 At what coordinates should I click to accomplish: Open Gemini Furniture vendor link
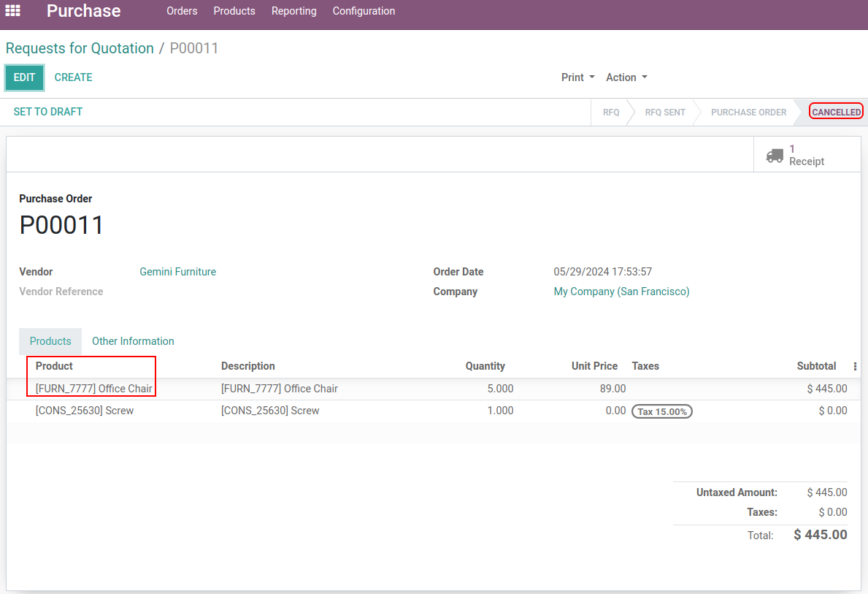177,272
